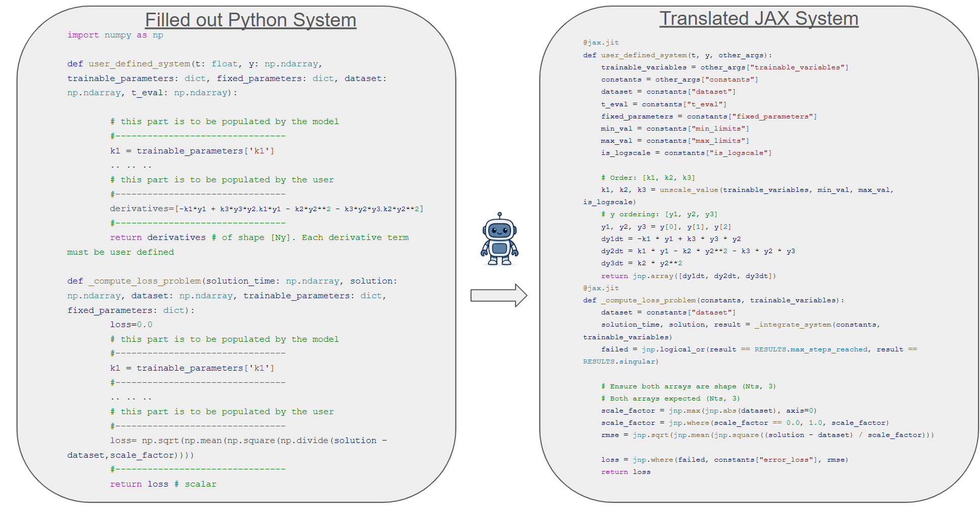The width and height of the screenshot is (980, 520).
Task: Select the "loss = jnp.where(failed" line
Action: (x=725, y=460)
